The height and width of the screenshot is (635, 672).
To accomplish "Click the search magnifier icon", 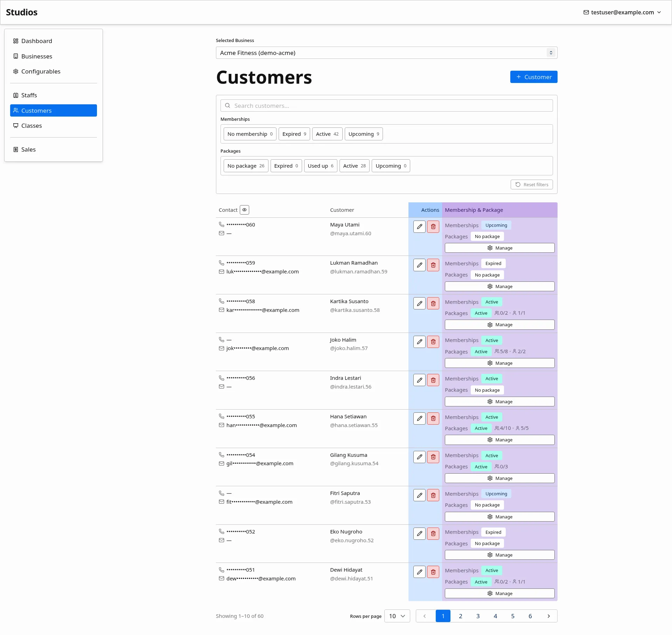I will tap(227, 105).
